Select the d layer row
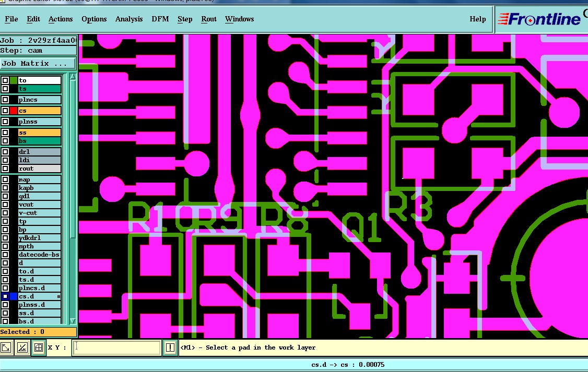 point(39,262)
